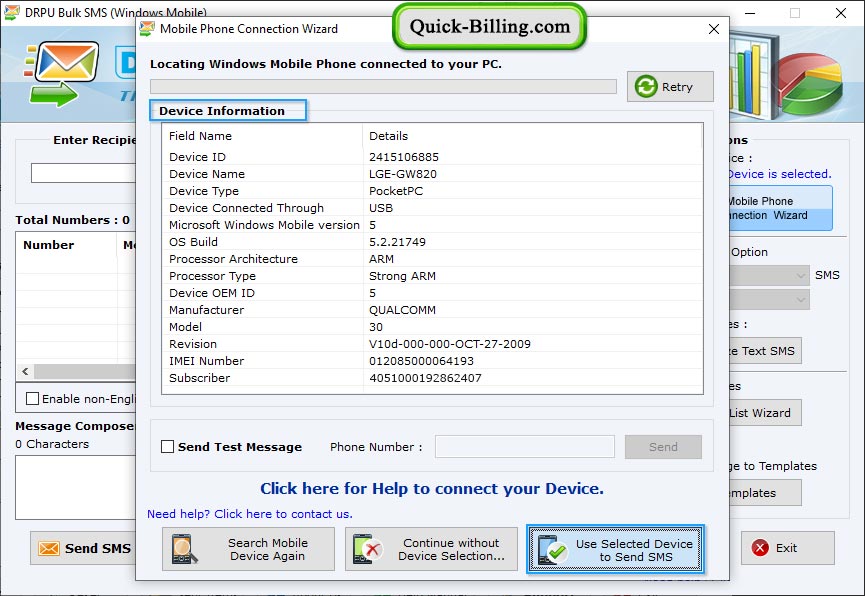The height and width of the screenshot is (596, 865).
Task: Select the Device OEM ID row
Action: coord(432,293)
